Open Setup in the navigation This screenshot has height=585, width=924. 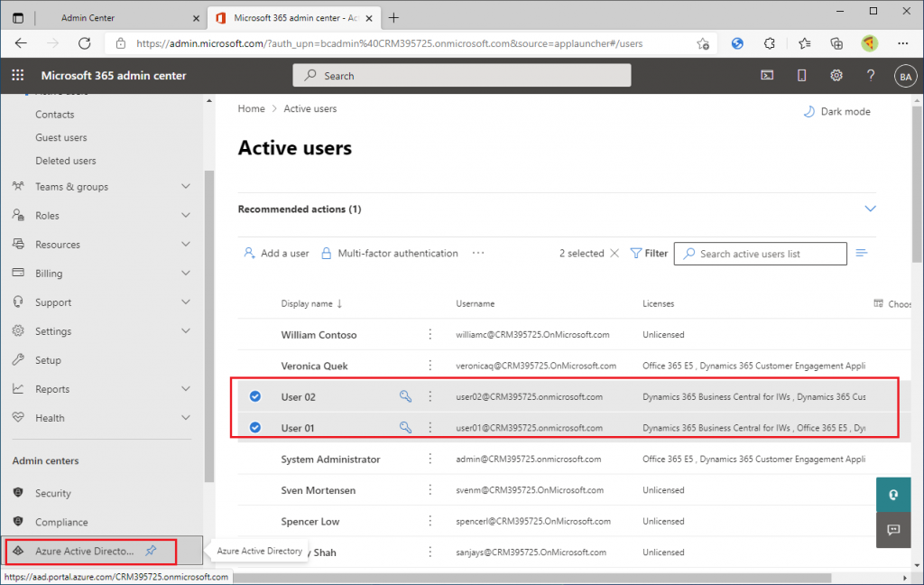48,359
